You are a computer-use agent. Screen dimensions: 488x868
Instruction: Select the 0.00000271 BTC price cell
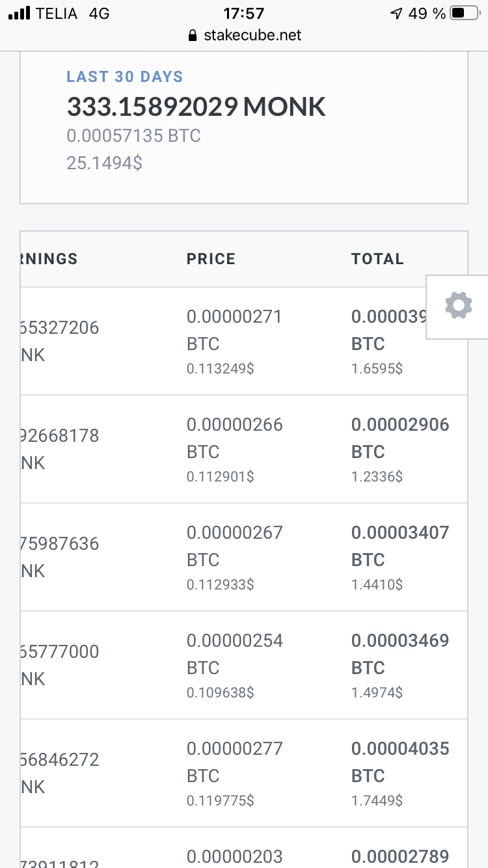pyautogui.click(x=234, y=330)
